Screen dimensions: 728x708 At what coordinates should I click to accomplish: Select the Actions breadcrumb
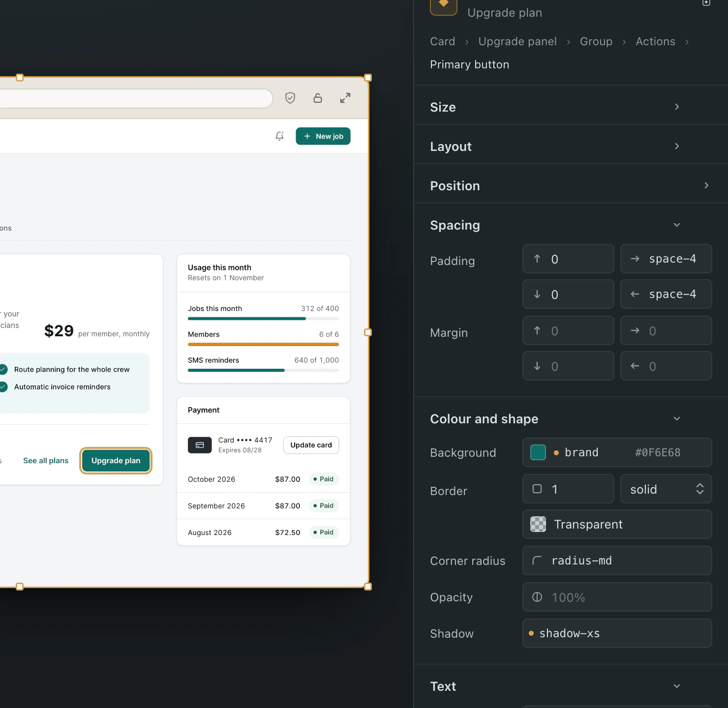tap(655, 41)
